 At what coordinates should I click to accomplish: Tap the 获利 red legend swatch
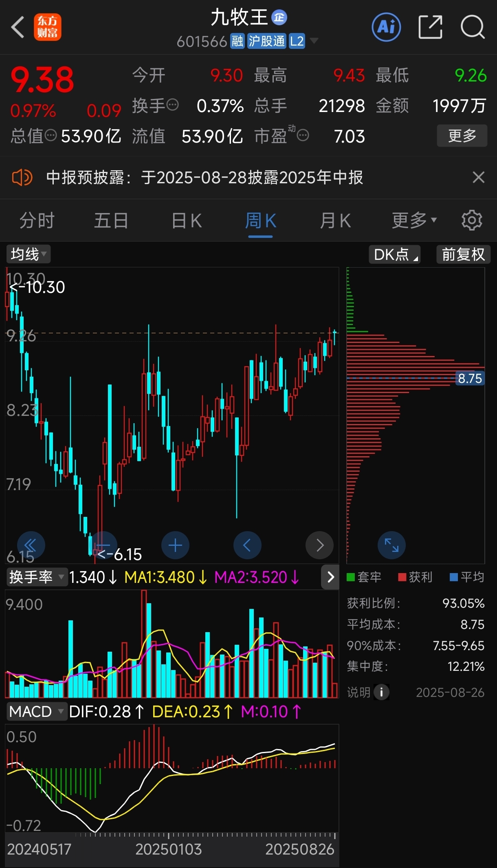click(402, 577)
